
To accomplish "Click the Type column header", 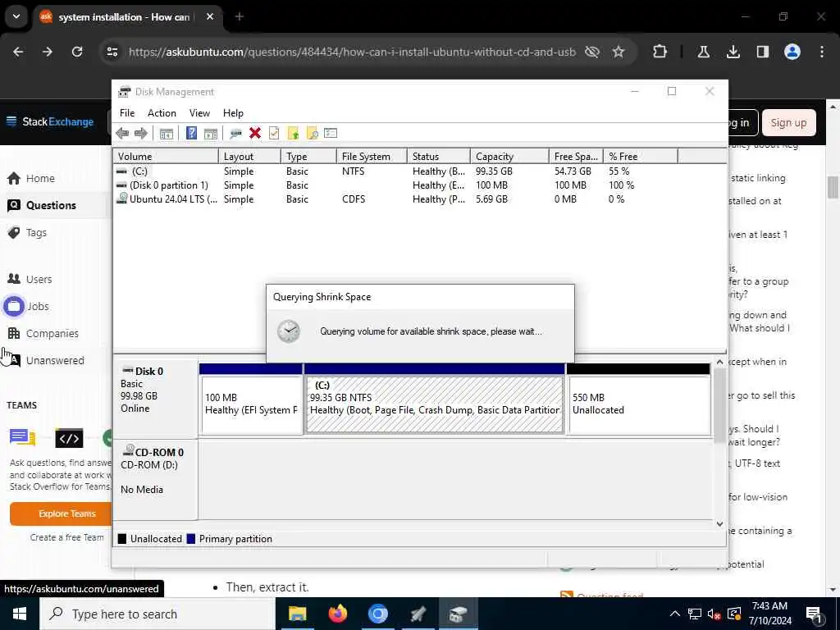I will click(308, 157).
